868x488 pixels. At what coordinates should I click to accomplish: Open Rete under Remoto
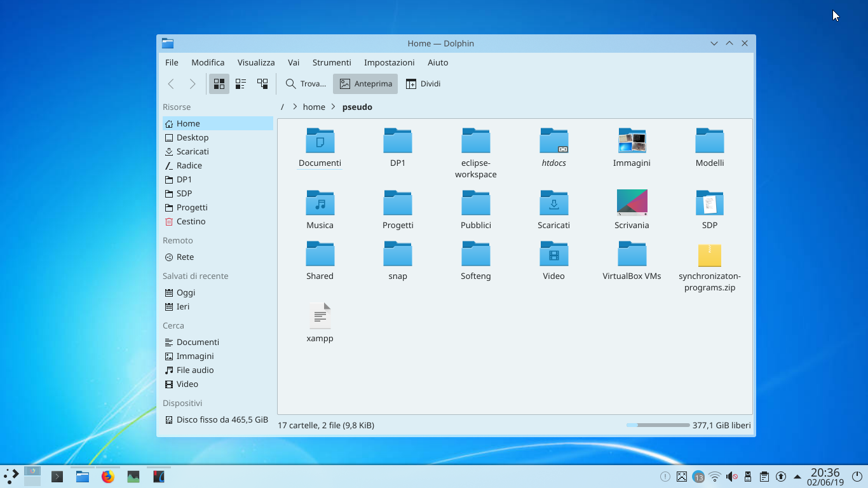click(x=218, y=257)
